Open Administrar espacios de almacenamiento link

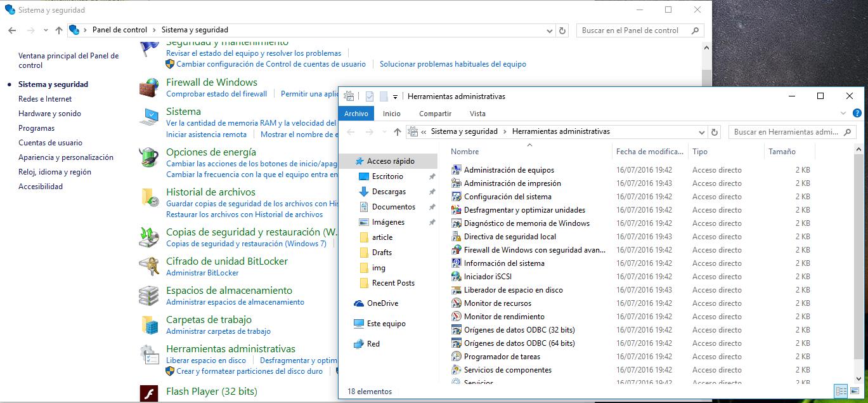pos(235,302)
